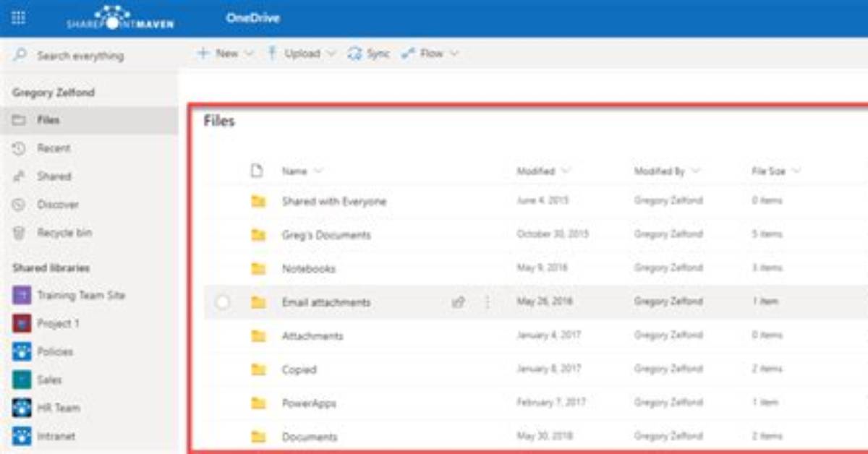Viewport: 868px width, 454px height.
Task: Click the Sync icon
Action: coord(354,53)
